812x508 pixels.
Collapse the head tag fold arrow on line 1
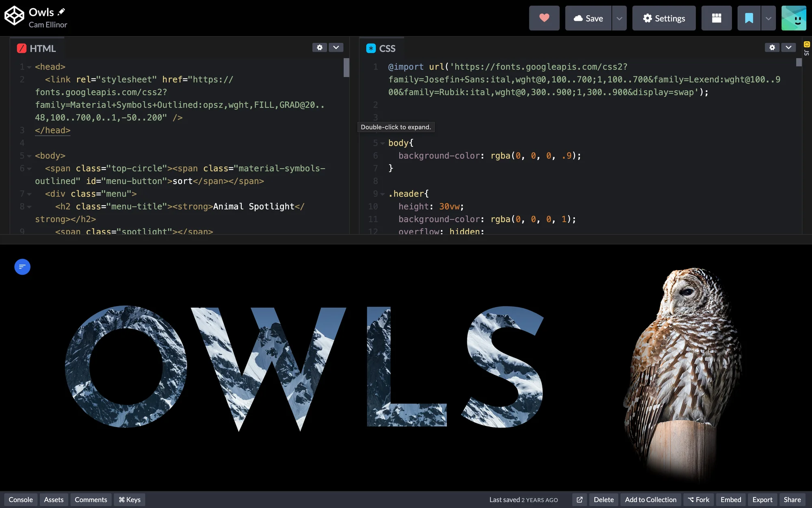[29, 67]
